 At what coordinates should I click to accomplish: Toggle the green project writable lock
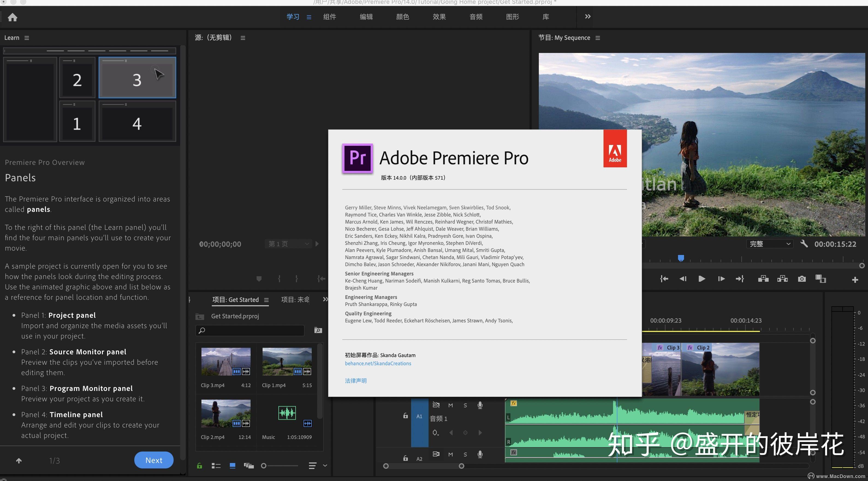(200, 466)
